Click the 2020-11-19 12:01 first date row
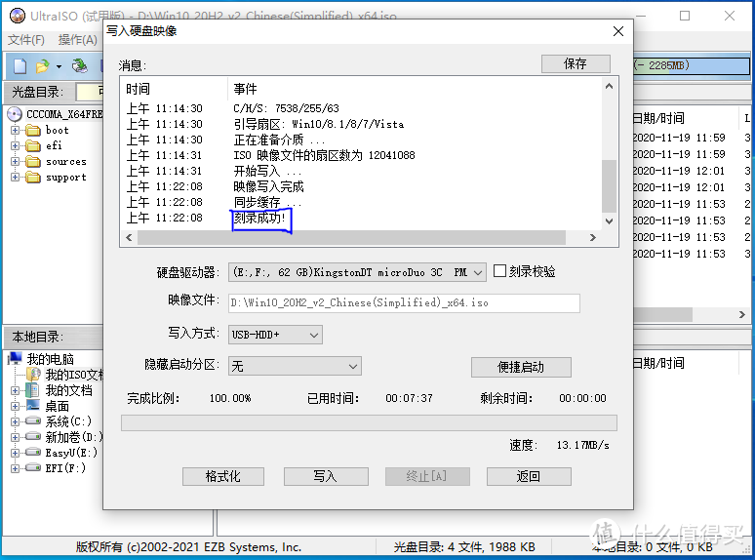The image size is (755, 560). tap(679, 171)
